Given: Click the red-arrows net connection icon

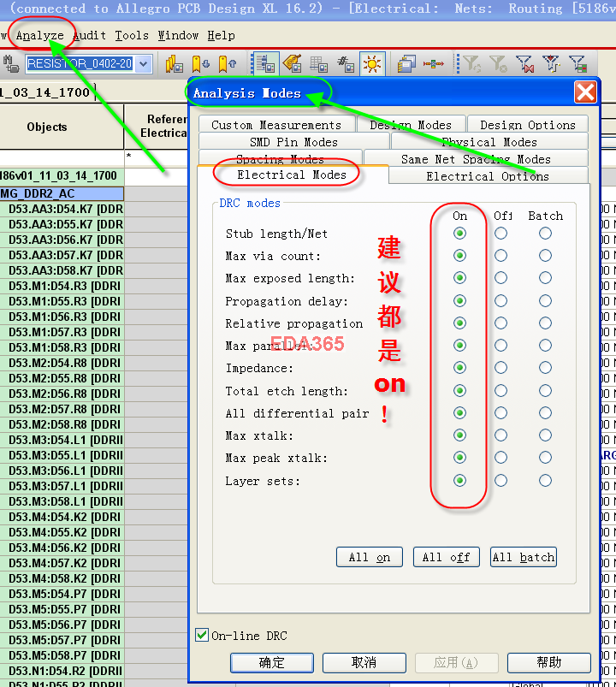Looking at the screenshot, I should pyautogui.click(x=433, y=64).
